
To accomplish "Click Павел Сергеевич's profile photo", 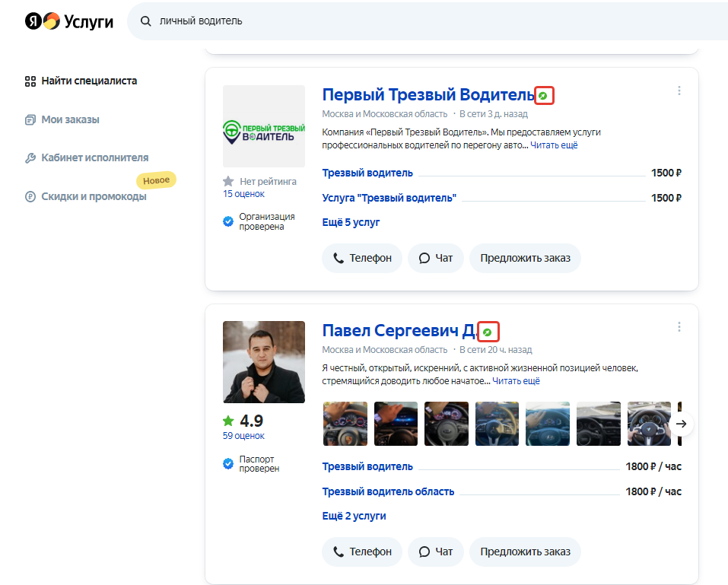I will point(264,362).
